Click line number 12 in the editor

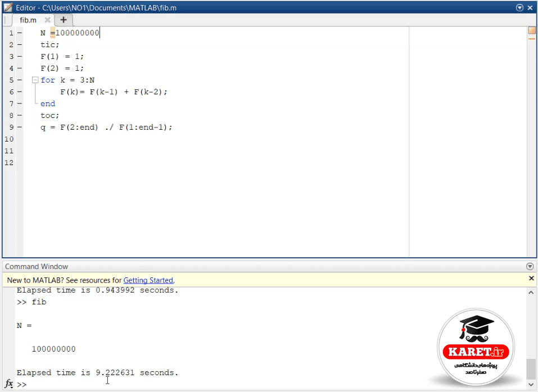pos(9,162)
